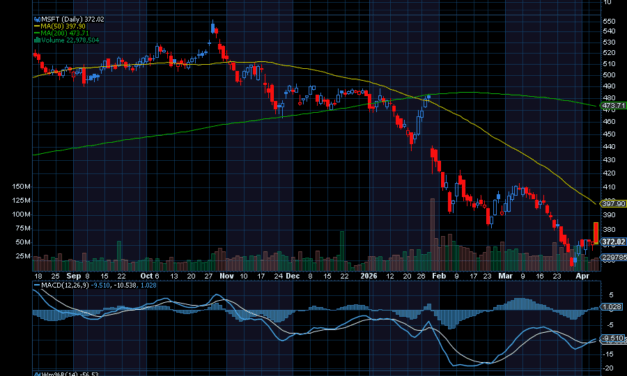This screenshot has width=627, height=376.
Task: Click the 450 price level on the axis
Action: tap(609, 134)
